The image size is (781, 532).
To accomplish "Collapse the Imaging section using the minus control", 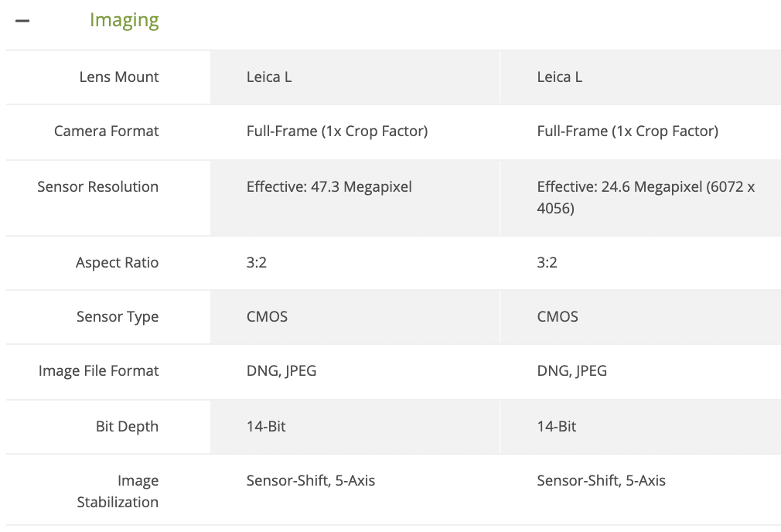I will point(22,19).
